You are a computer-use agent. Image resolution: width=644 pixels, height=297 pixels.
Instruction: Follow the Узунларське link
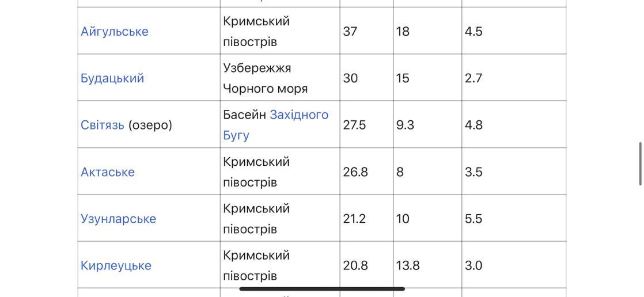click(x=118, y=219)
